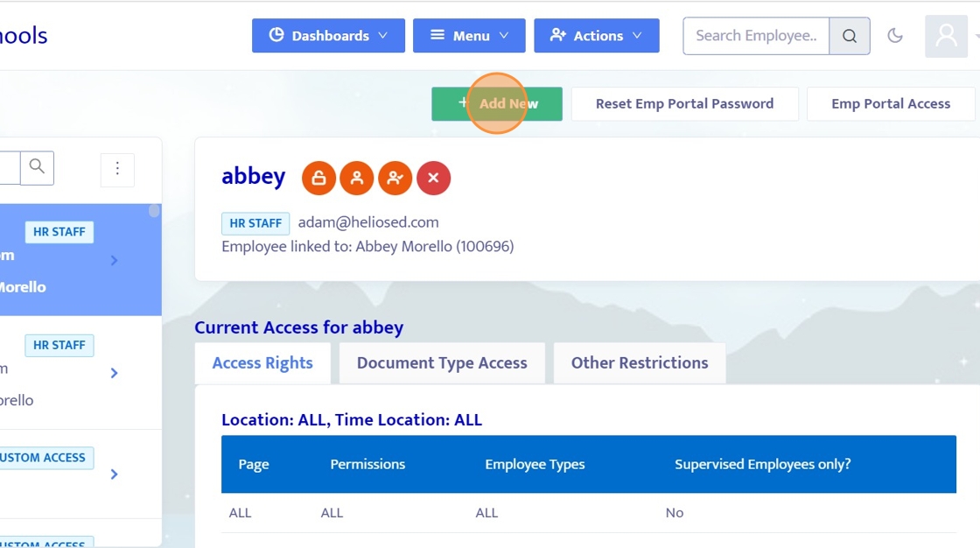The image size is (980, 548).
Task: Select the Access Rights tab
Action: click(x=262, y=362)
